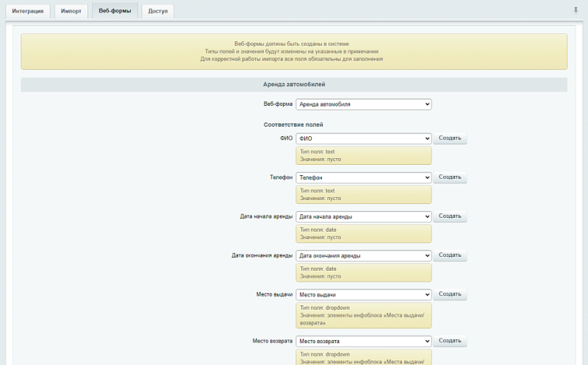Go to the Доступ tab
This screenshot has height=365, width=588.
coord(157,11)
